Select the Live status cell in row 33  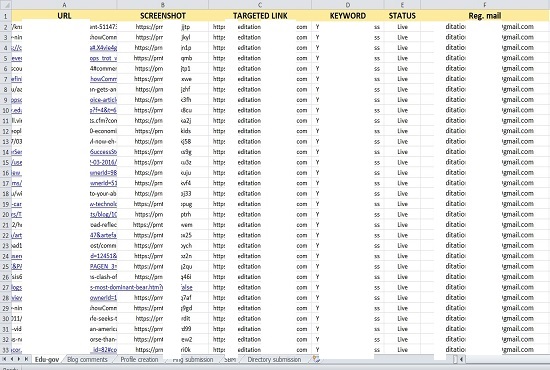point(402,350)
